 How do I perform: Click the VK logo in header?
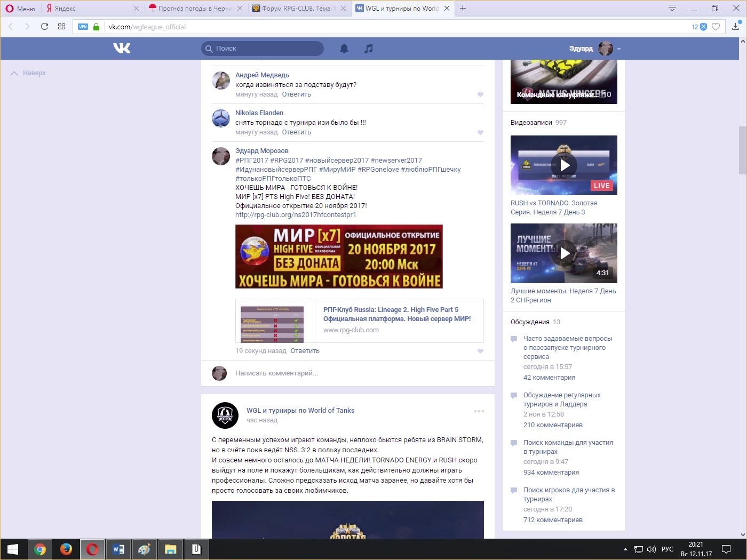tap(122, 49)
